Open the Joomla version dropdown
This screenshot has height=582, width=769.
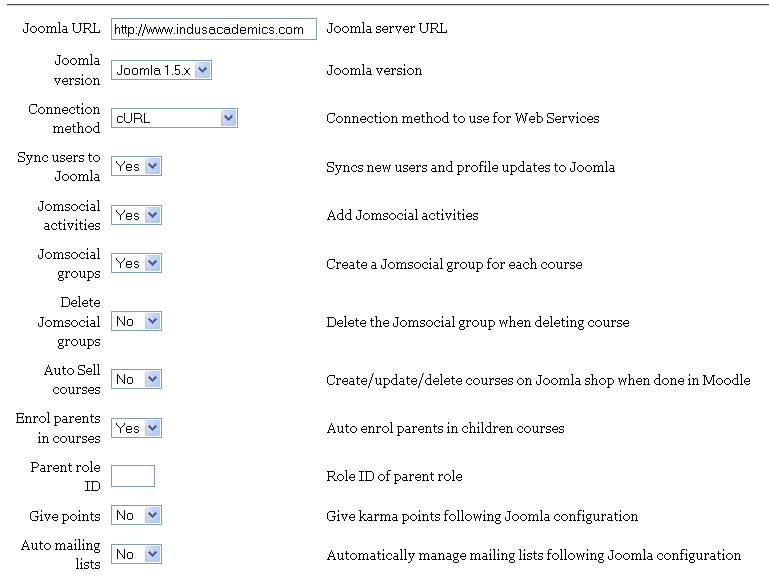(161, 70)
